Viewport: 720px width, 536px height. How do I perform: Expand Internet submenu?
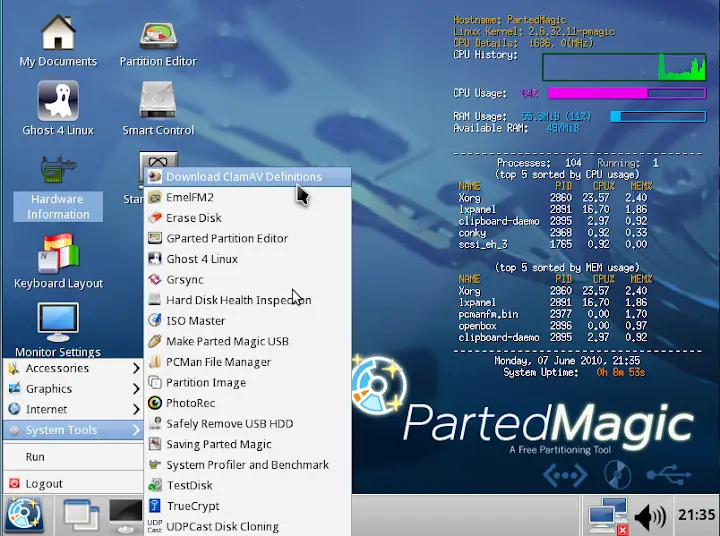73,409
